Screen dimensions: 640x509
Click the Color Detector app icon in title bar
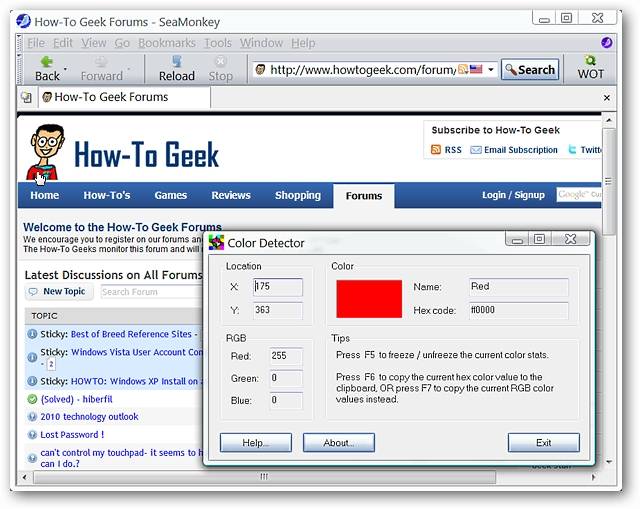point(216,243)
